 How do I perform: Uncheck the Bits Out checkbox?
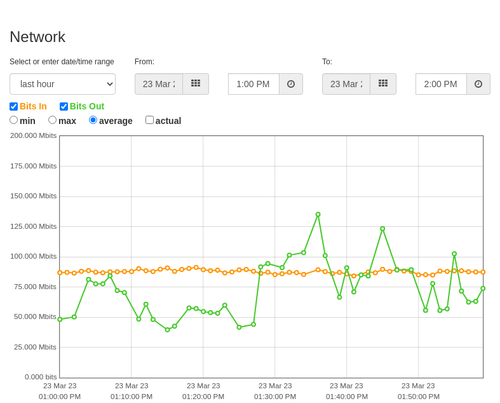[64, 106]
